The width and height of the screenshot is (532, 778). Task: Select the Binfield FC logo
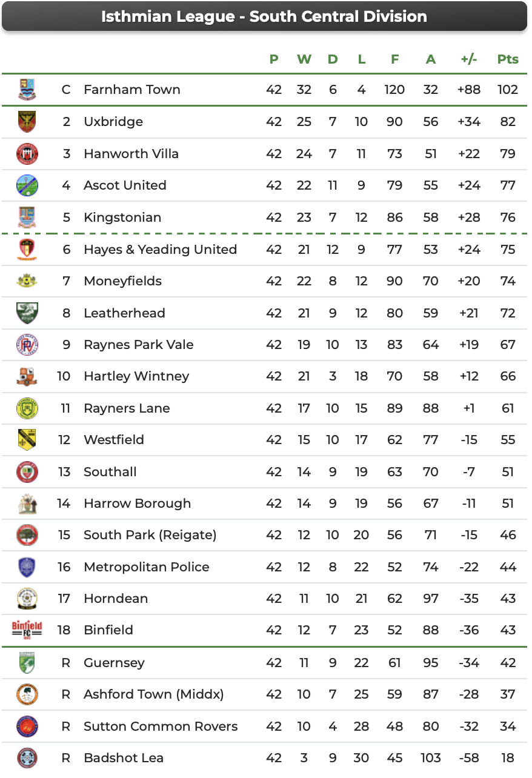click(27, 630)
